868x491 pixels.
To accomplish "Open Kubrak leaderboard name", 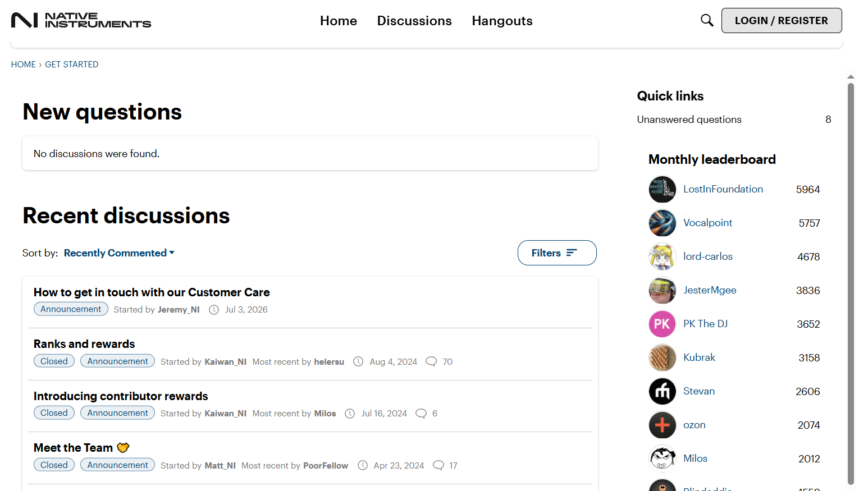I will pyautogui.click(x=699, y=357).
